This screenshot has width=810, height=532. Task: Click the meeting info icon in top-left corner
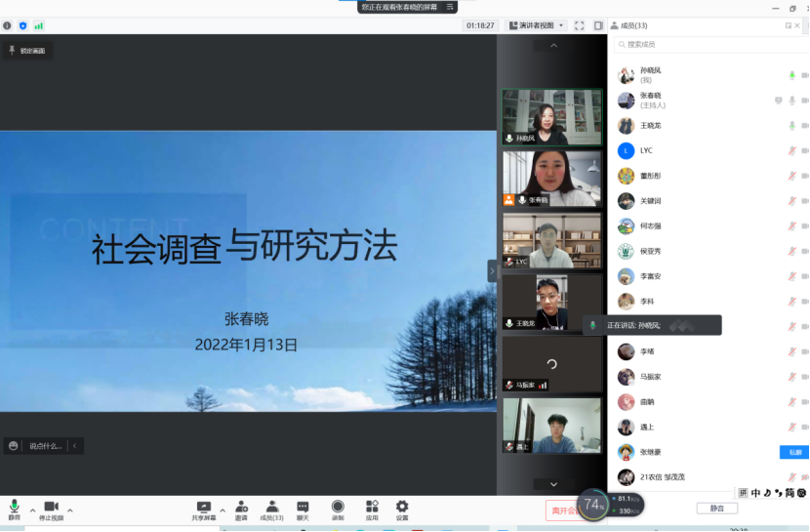point(8,25)
